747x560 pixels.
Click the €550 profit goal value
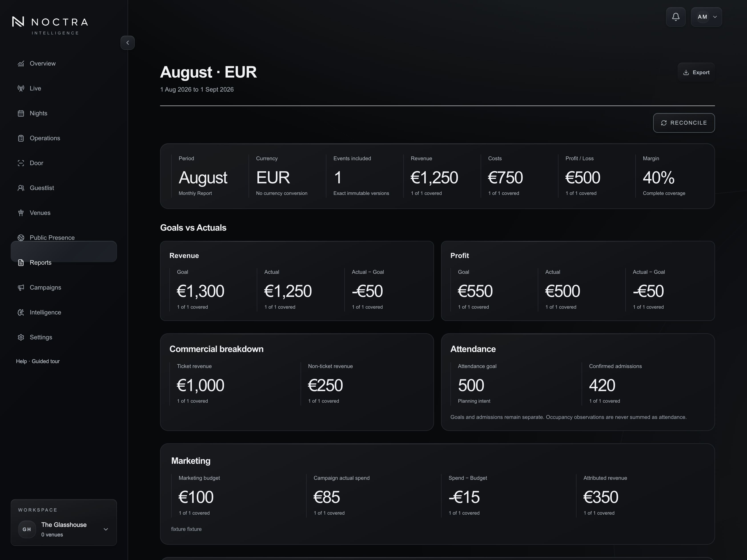475,291
